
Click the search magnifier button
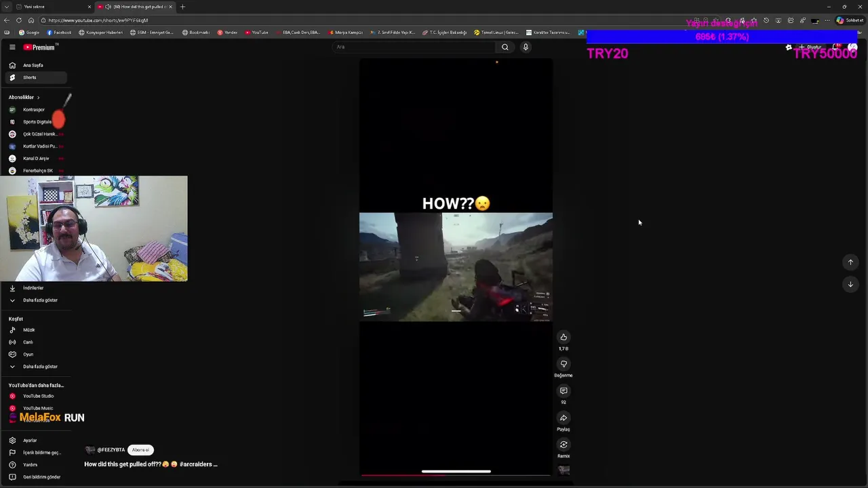tap(505, 47)
